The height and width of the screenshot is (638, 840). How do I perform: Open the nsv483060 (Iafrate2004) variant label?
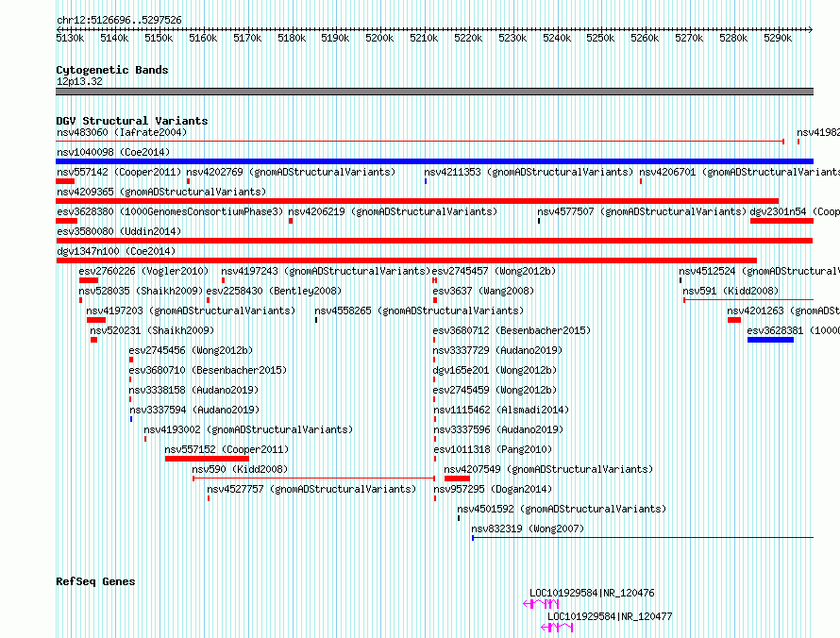(x=122, y=132)
